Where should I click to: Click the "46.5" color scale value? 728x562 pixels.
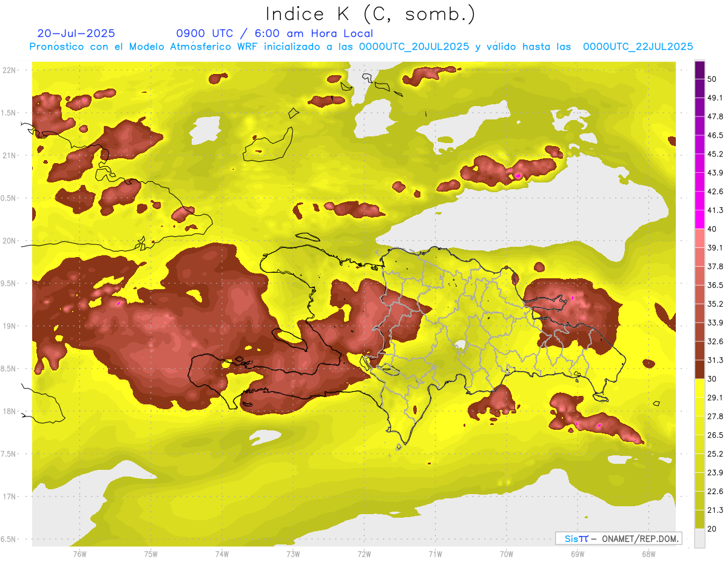[x=715, y=135]
